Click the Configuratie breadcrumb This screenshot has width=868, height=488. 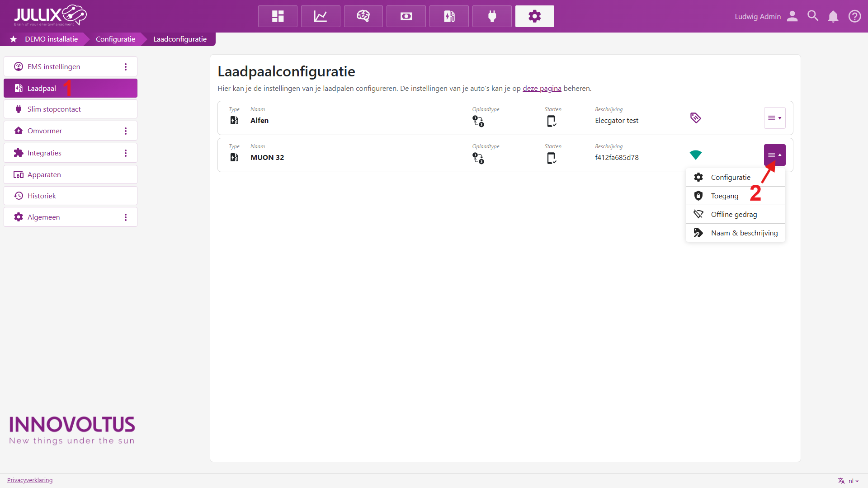pos(115,39)
